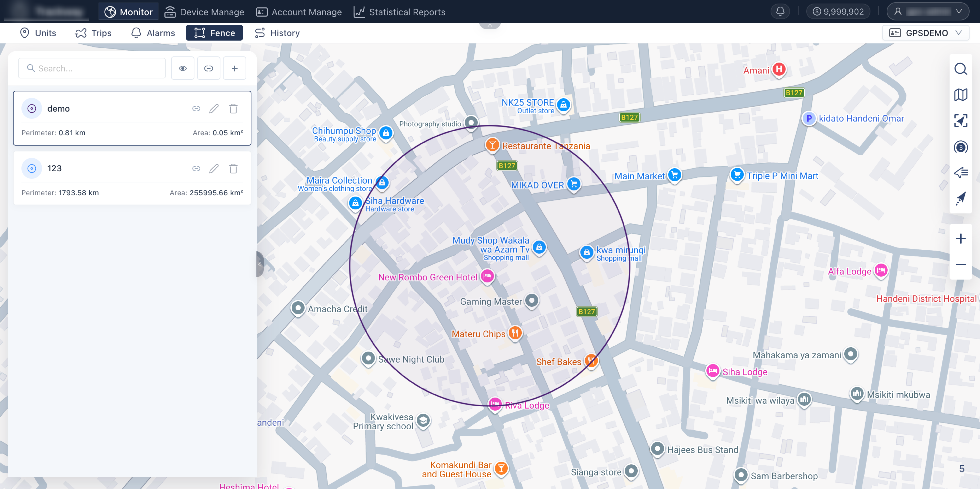This screenshot has width=980, height=489.
Task: Delete the 123 fence
Action: (x=233, y=169)
